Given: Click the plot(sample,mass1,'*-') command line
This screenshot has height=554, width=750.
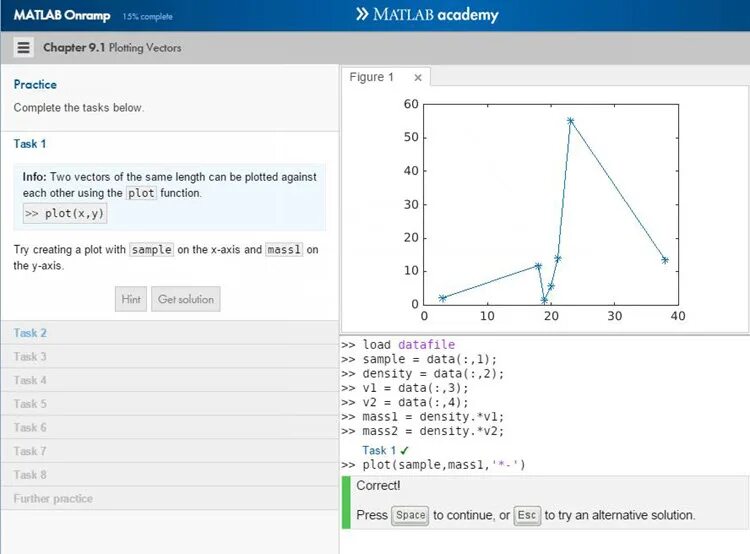Looking at the screenshot, I should (x=433, y=465).
